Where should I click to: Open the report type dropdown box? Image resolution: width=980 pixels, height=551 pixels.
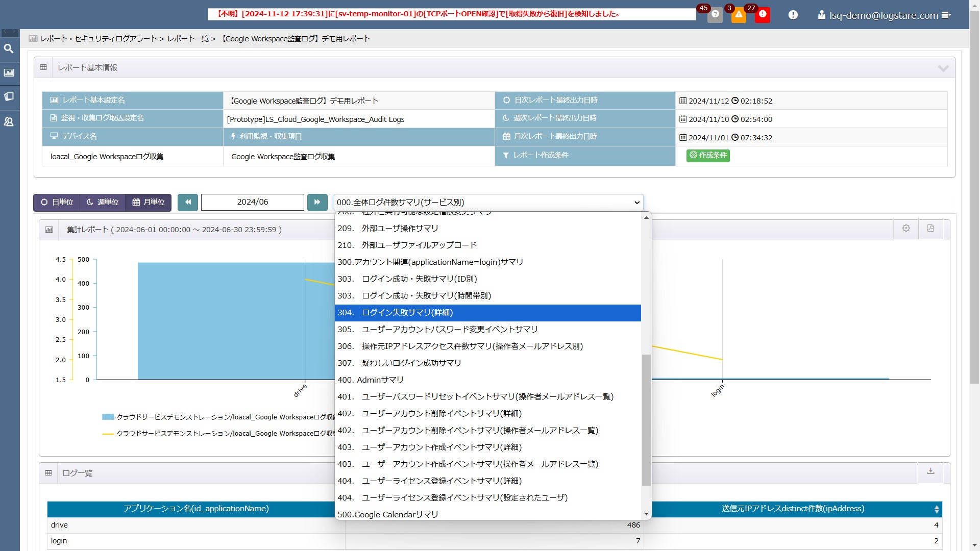tap(488, 203)
